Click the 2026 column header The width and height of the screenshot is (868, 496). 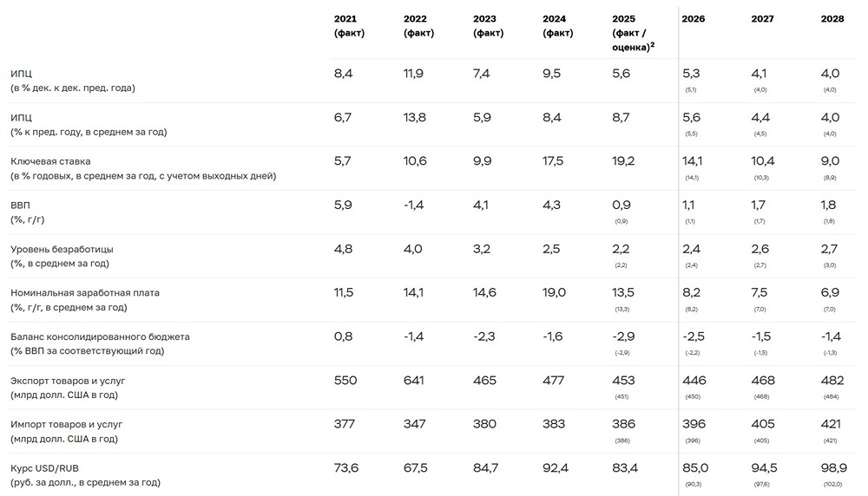point(694,18)
